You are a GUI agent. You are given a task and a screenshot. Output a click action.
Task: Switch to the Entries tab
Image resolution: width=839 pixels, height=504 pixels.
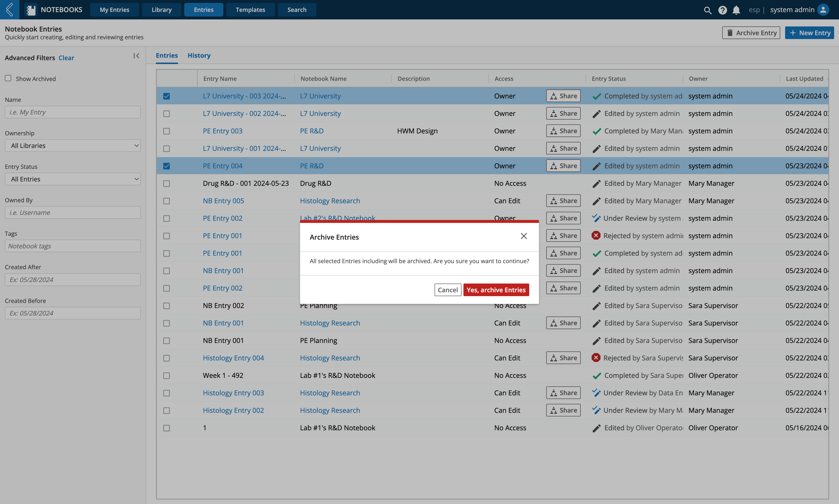[166, 55]
